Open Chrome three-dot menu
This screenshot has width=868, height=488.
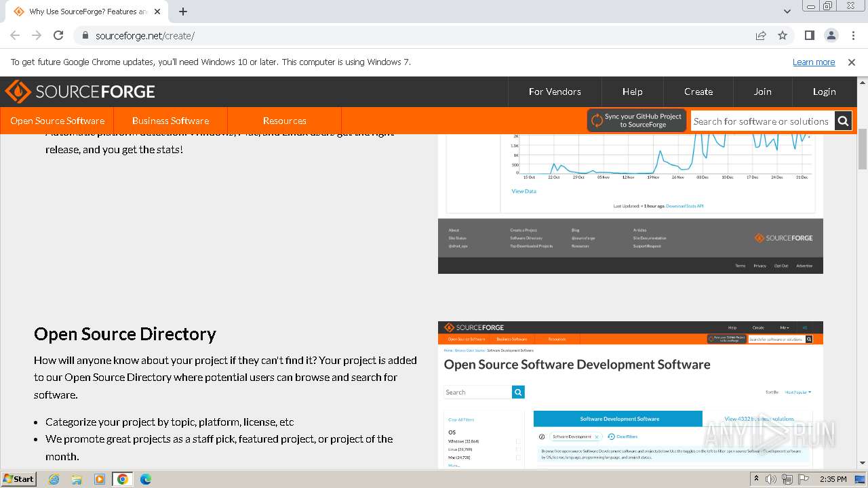point(853,36)
